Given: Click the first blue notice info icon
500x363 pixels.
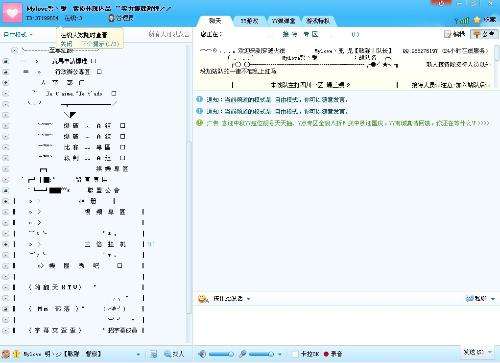Looking at the screenshot, I should click(x=199, y=99).
